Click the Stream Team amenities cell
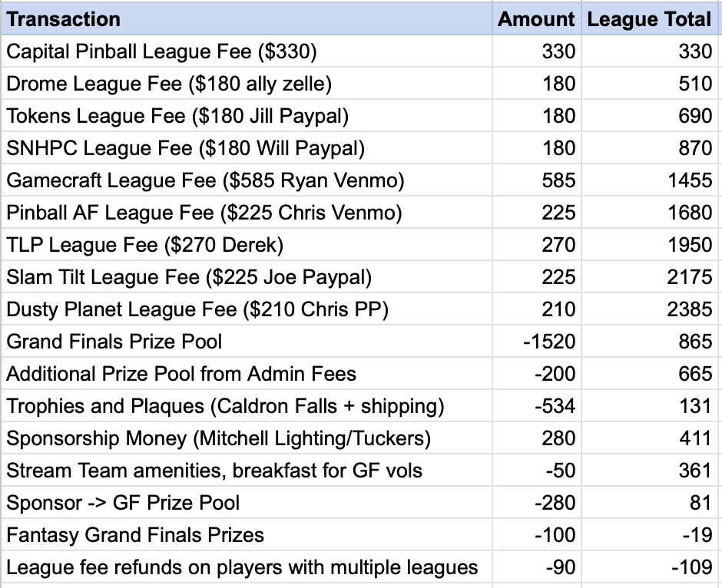This screenshot has width=722, height=588. point(214,471)
